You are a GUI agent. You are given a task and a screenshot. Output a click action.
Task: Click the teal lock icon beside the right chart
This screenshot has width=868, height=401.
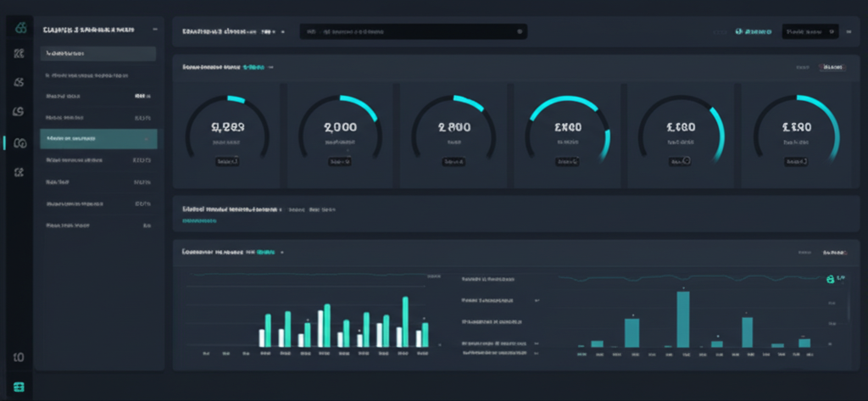[x=830, y=280]
